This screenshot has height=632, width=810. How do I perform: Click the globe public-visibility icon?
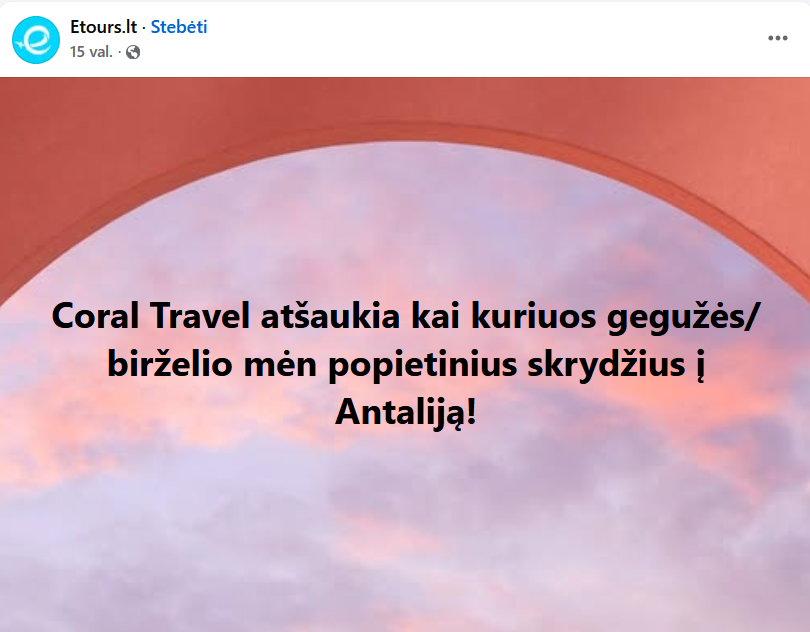133,52
